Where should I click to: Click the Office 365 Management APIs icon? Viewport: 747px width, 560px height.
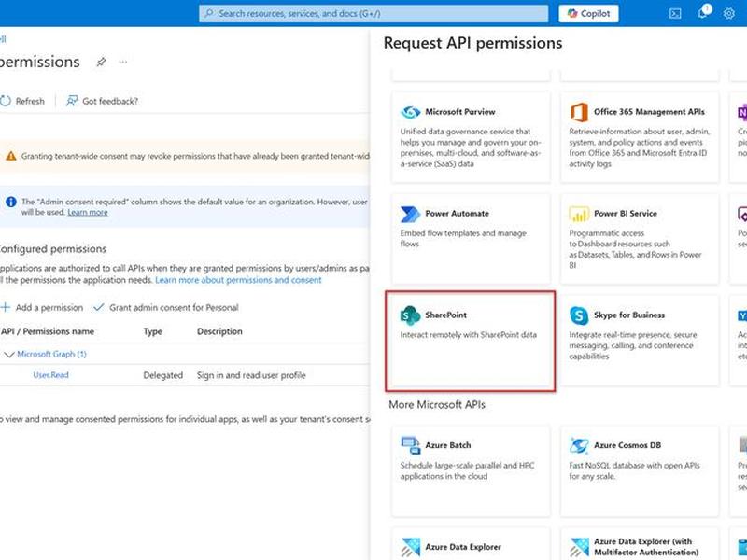click(x=579, y=112)
